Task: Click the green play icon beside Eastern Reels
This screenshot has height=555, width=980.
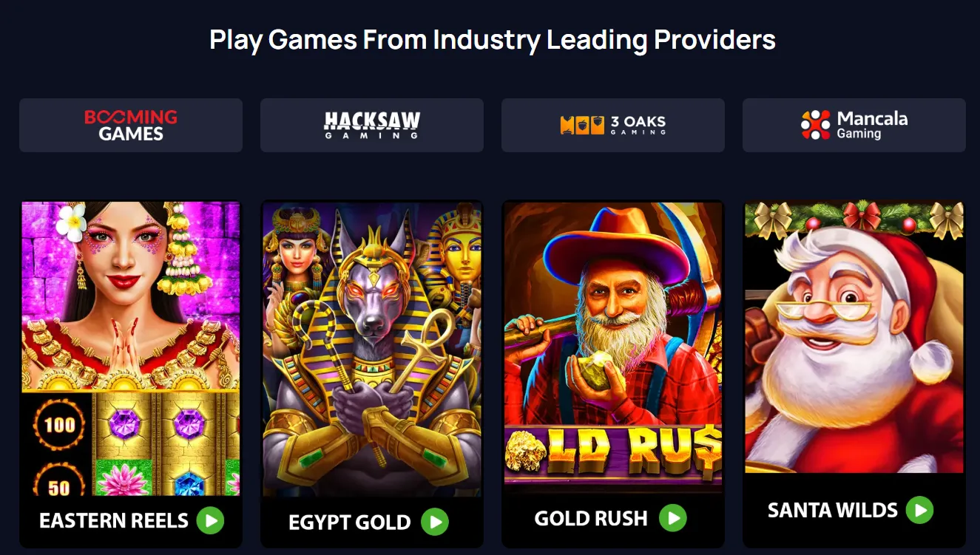Action: [x=211, y=520]
